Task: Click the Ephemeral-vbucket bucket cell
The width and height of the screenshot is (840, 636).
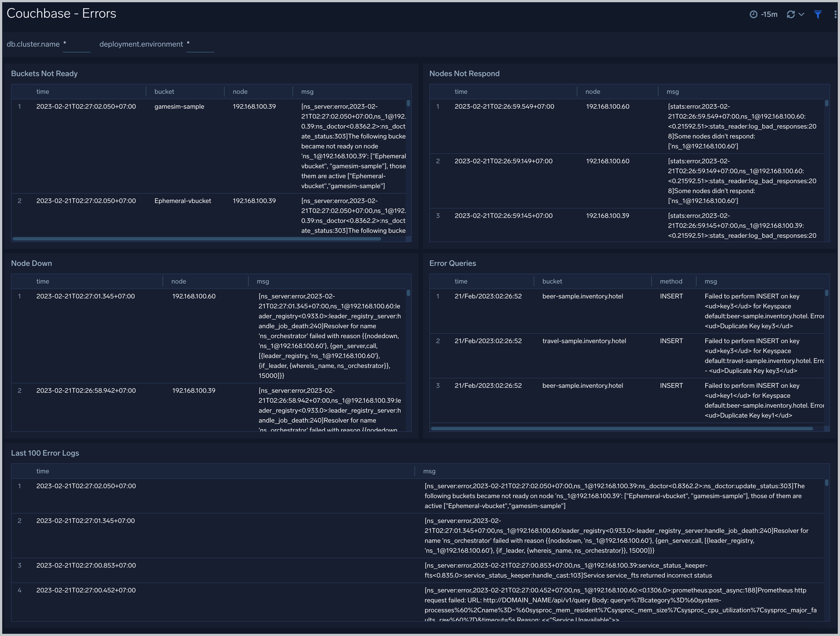Action: tap(183, 201)
